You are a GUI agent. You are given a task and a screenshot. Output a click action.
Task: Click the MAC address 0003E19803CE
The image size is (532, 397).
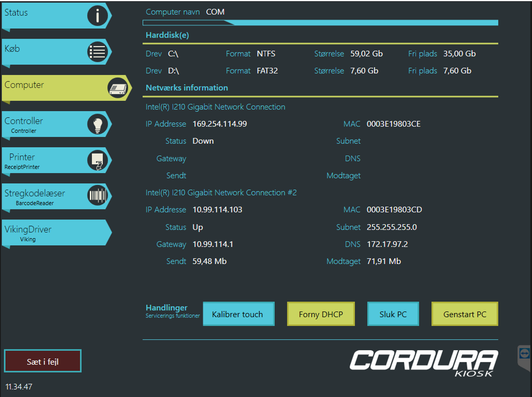[x=393, y=124]
